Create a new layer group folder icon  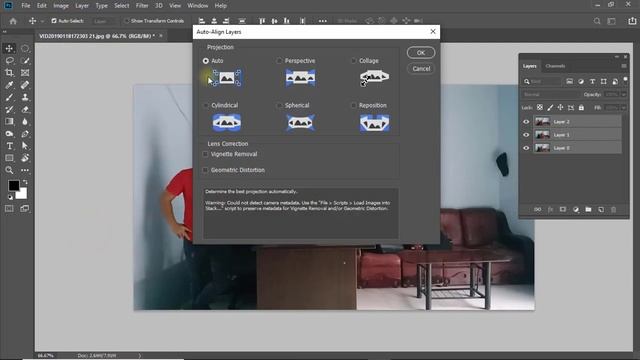pos(588,209)
